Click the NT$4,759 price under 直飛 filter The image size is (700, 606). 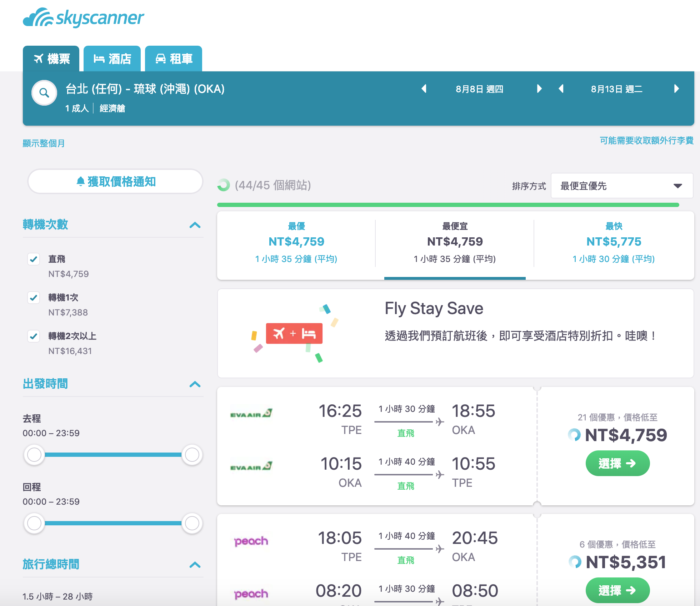pyautogui.click(x=69, y=274)
